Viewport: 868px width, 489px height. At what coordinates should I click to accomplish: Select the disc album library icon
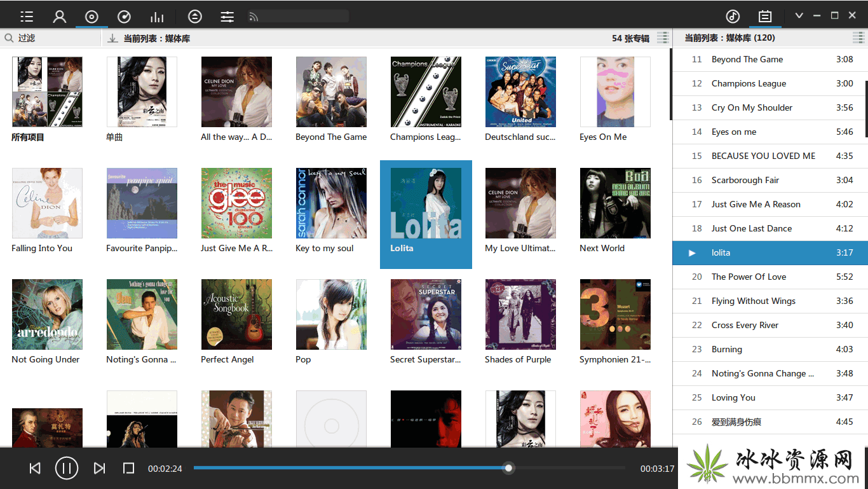92,17
